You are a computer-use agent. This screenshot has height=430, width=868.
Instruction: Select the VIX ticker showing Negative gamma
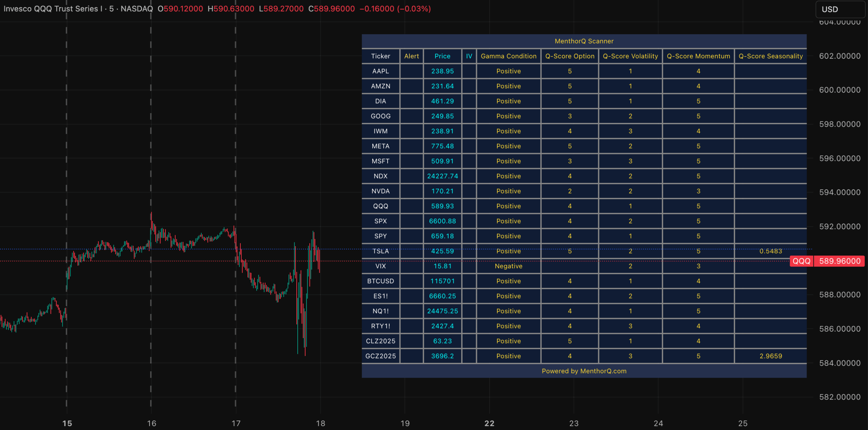coord(380,266)
